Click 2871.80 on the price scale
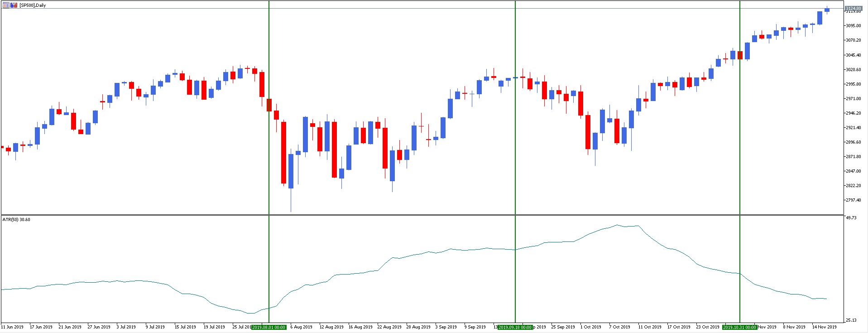The image size is (868, 333). (854, 157)
